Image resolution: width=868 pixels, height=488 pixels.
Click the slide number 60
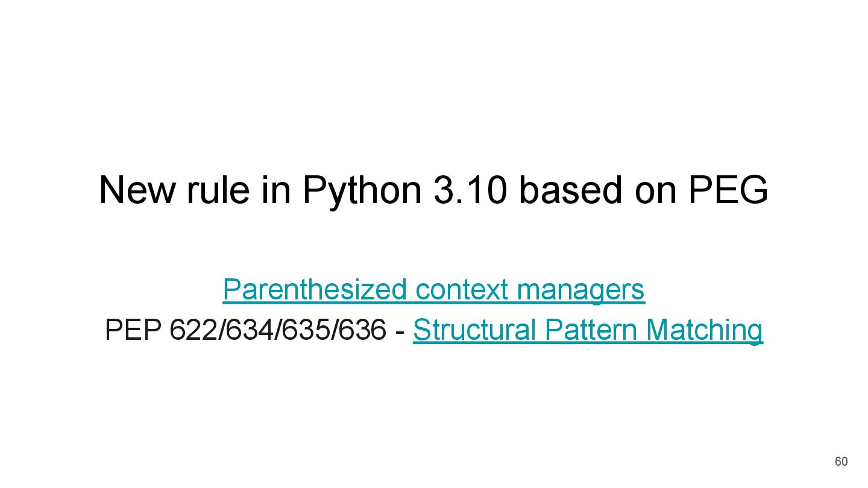click(841, 461)
